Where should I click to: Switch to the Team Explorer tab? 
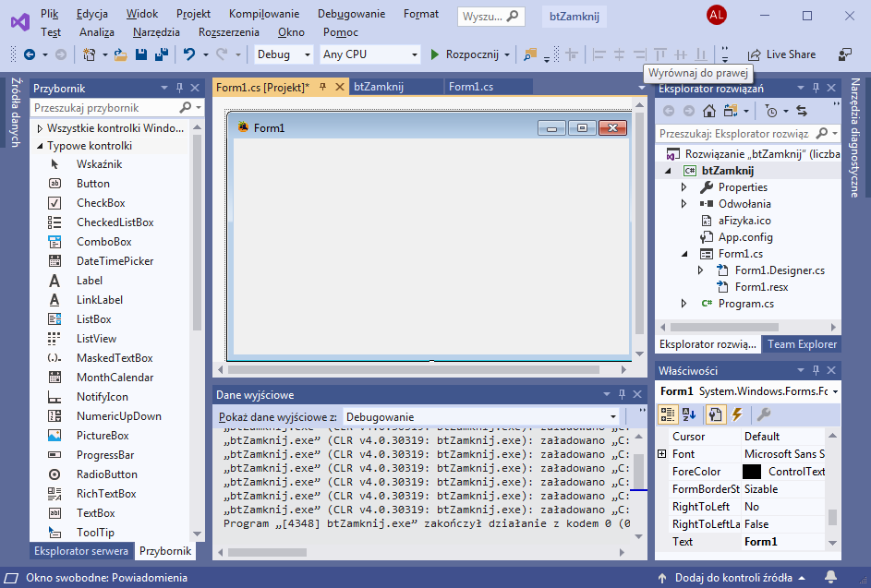[802, 344]
